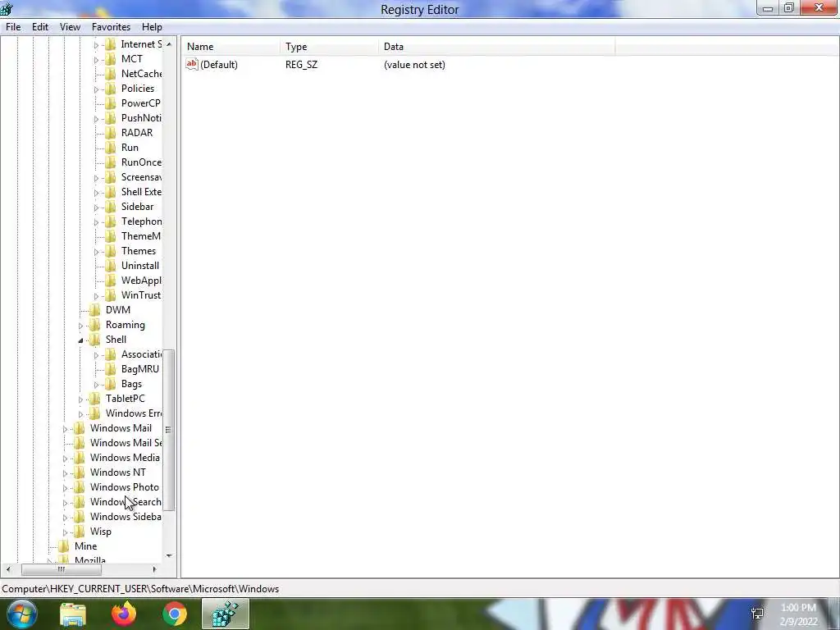Screen dimensions: 840x630
Task: Click the DWM folder icon
Action: [95, 309]
